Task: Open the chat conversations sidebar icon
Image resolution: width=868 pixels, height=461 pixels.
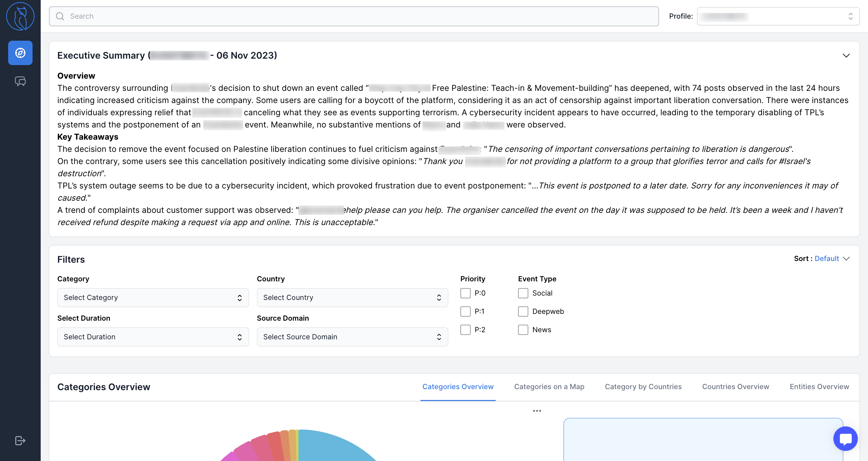Action: point(20,81)
